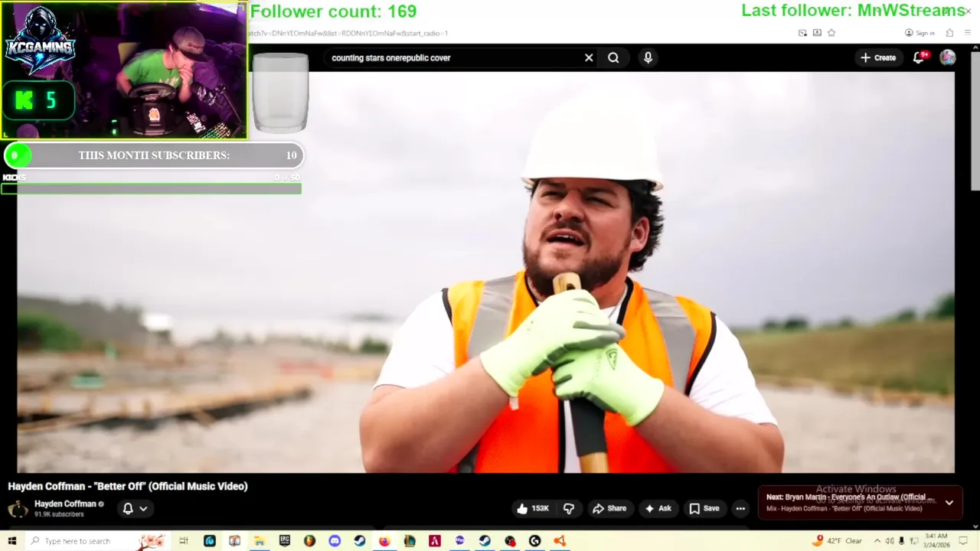Launch Epic Games from the taskbar
Screen dimensions: 980x551
(x=285, y=541)
